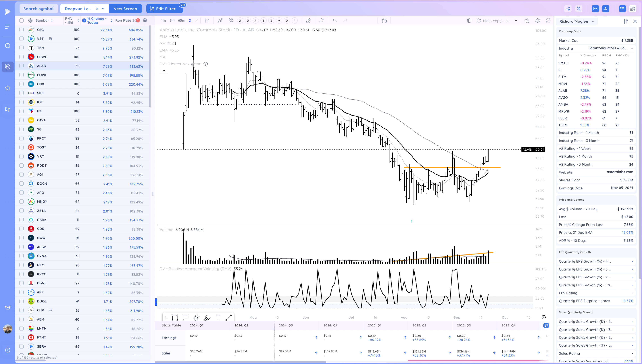Expand the Richard Moglen panel dropdown
This screenshot has width=642, height=364.
point(593,21)
